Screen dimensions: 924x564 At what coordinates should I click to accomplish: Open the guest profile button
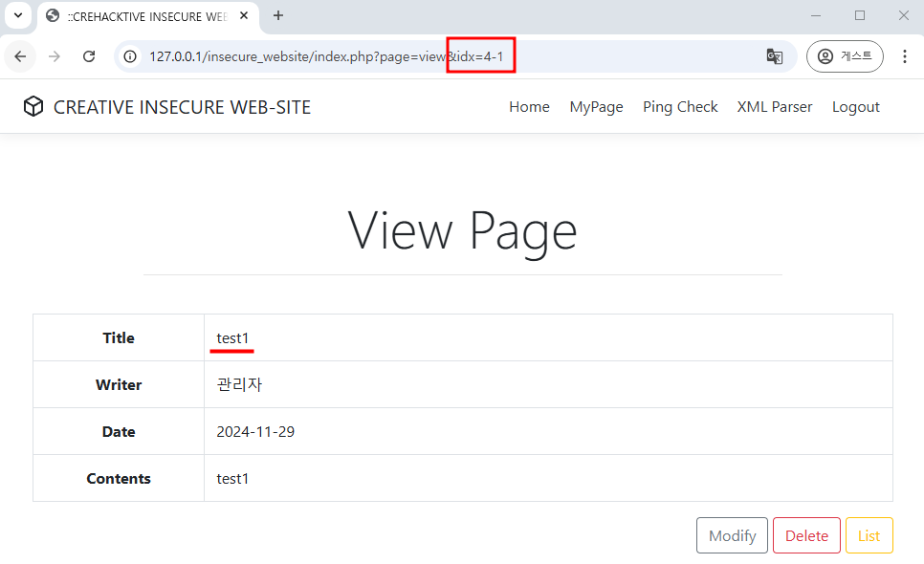[x=845, y=56]
